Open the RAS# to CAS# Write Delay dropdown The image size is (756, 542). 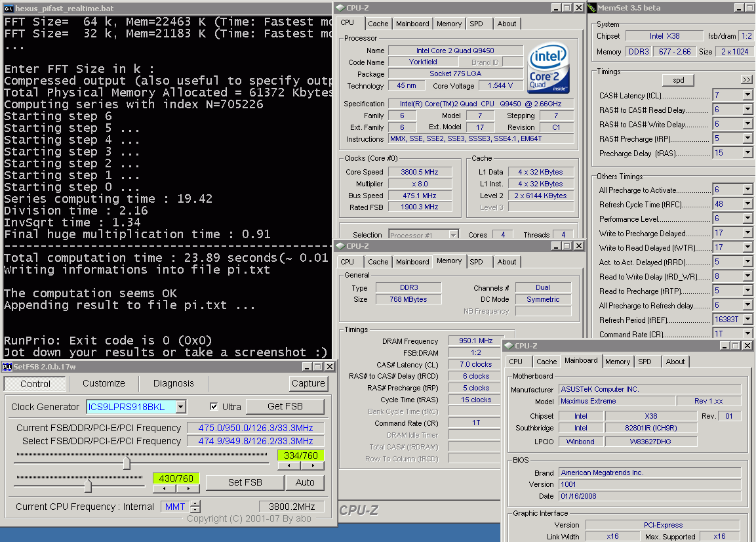click(x=747, y=124)
